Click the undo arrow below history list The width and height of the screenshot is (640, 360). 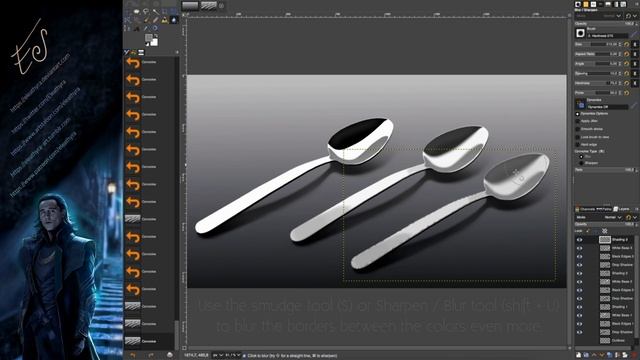(x=133, y=356)
